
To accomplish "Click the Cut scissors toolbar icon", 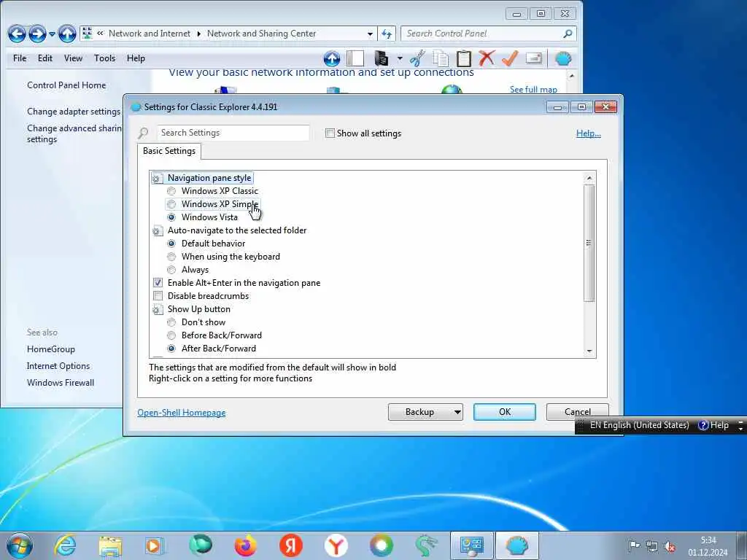I will coord(418,58).
